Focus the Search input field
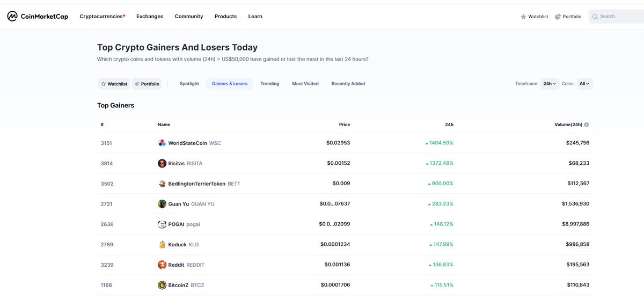644x300 pixels. click(x=616, y=17)
